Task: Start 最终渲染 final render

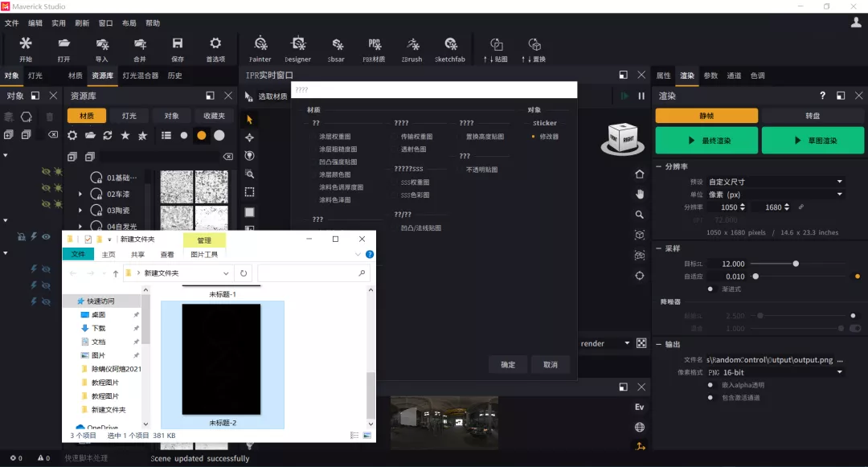Action: pos(707,141)
